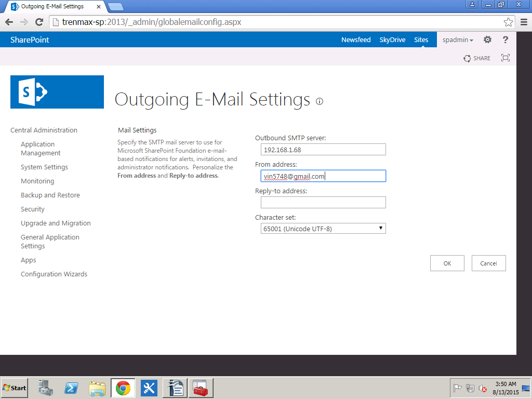Screen dimensions: 532x399
Task: Open the Chrome hamburger menu
Action: tap(524, 22)
